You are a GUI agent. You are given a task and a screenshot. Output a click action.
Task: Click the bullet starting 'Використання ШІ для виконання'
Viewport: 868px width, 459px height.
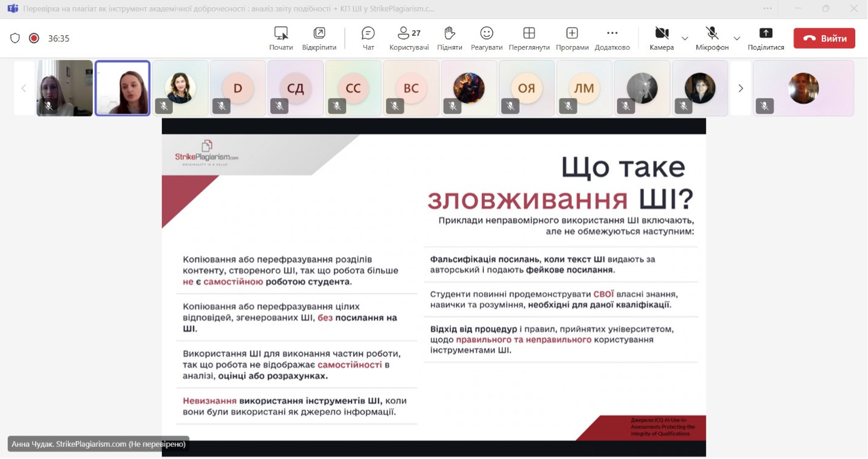[291, 364]
